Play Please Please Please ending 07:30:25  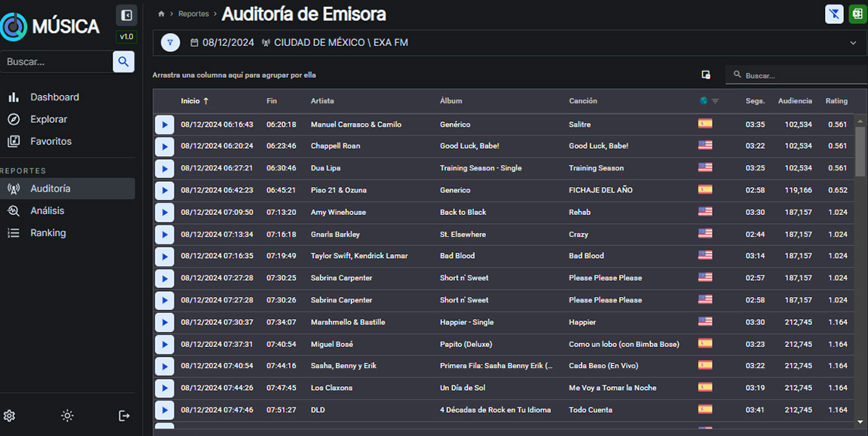[x=165, y=278]
